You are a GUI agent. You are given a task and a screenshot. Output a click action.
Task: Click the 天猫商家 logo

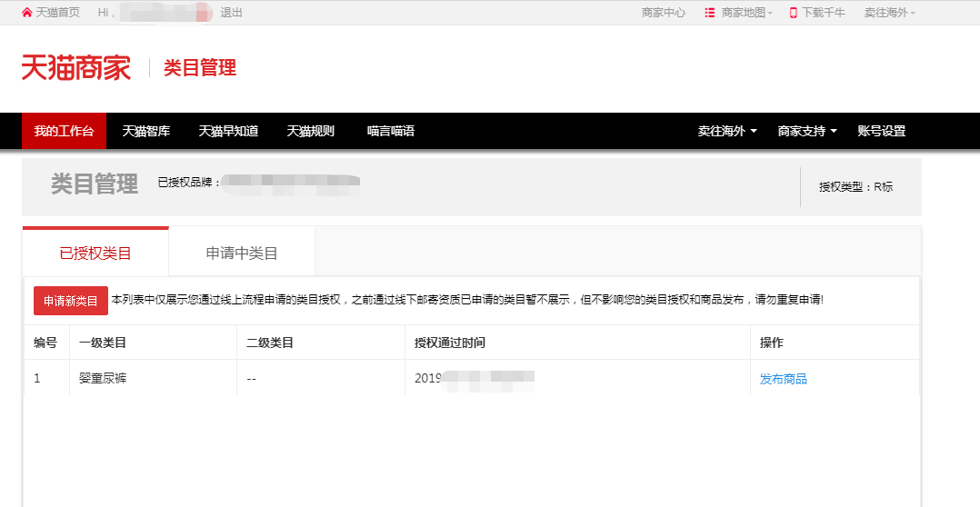[x=76, y=67]
